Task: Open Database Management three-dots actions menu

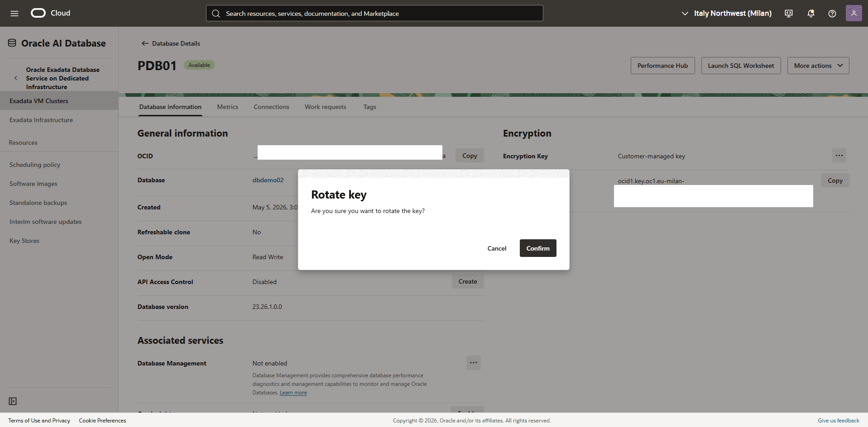Action: pos(473,363)
